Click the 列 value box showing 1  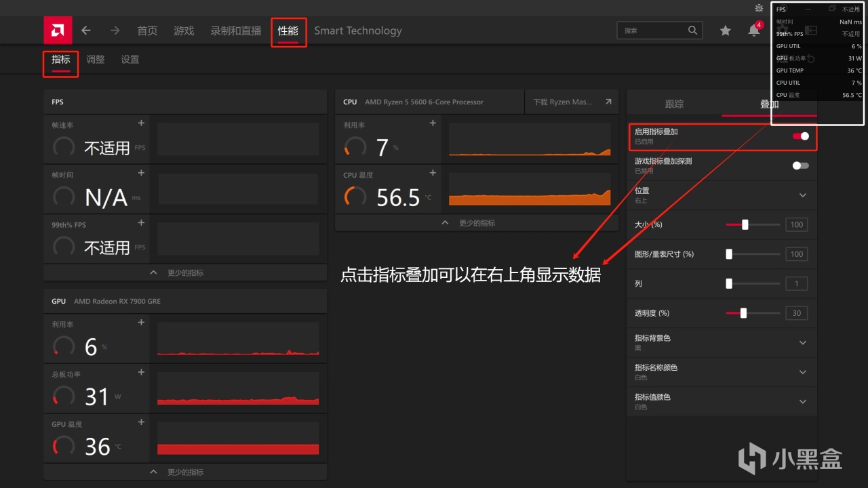pos(797,283)
